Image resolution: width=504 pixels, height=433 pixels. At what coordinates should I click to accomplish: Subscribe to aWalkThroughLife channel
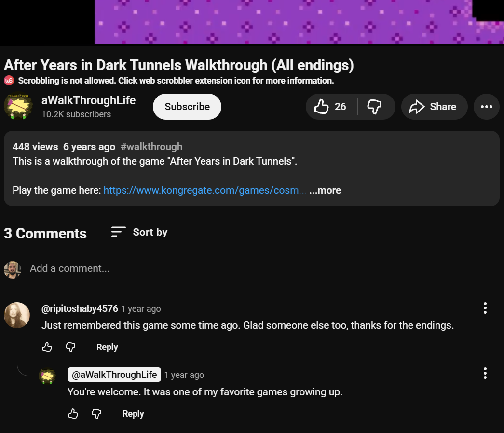(x=187, y=107)
